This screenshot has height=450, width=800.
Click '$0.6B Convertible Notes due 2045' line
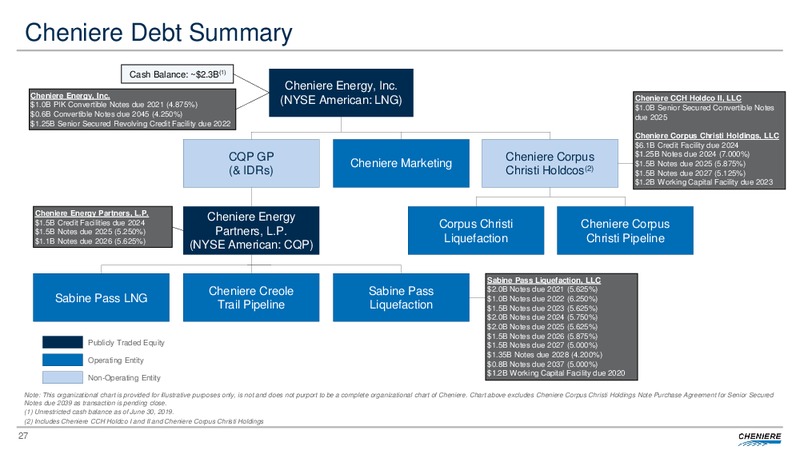click(x=106, y=114)
